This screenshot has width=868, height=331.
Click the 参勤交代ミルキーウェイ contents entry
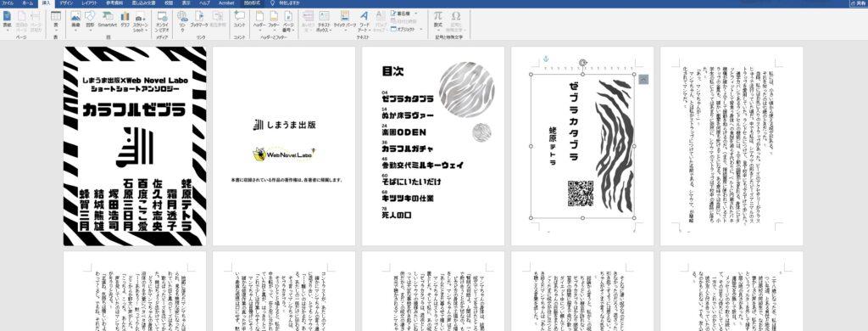(422, 165)
